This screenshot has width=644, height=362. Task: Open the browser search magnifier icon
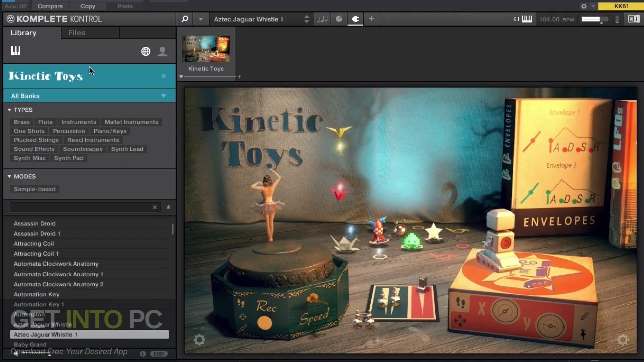(x=185, y=19)
